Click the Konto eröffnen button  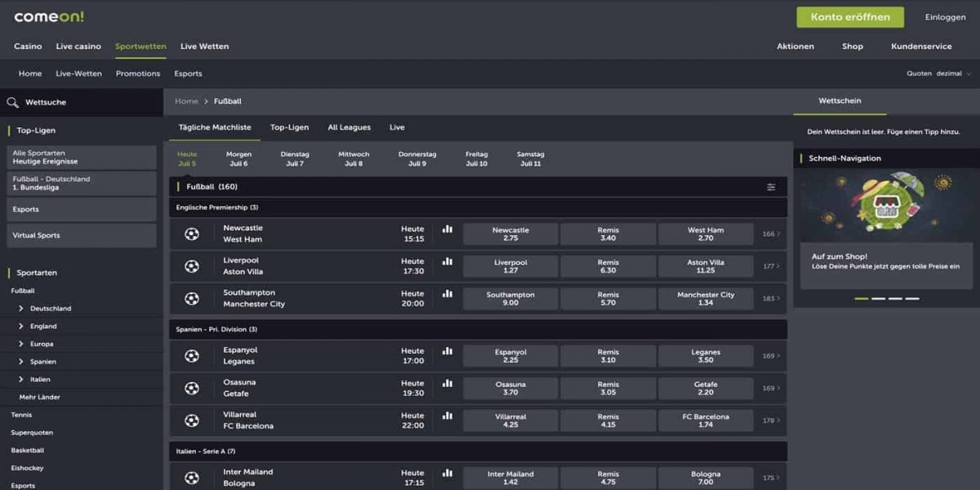(x=850, y=17)
